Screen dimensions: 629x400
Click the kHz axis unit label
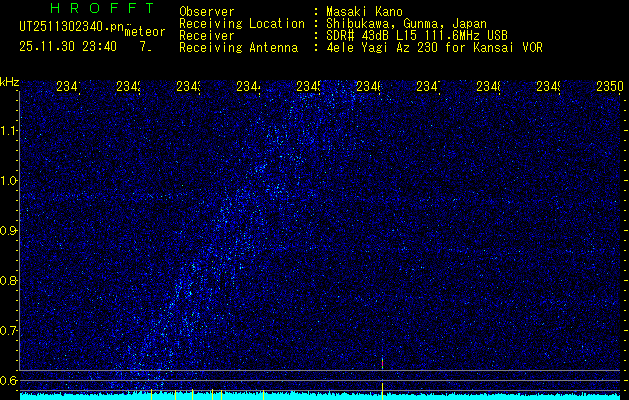point(10,82)
